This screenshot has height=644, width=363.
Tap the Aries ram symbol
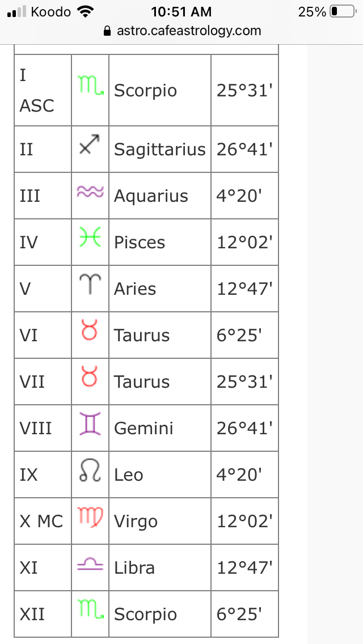90,284
